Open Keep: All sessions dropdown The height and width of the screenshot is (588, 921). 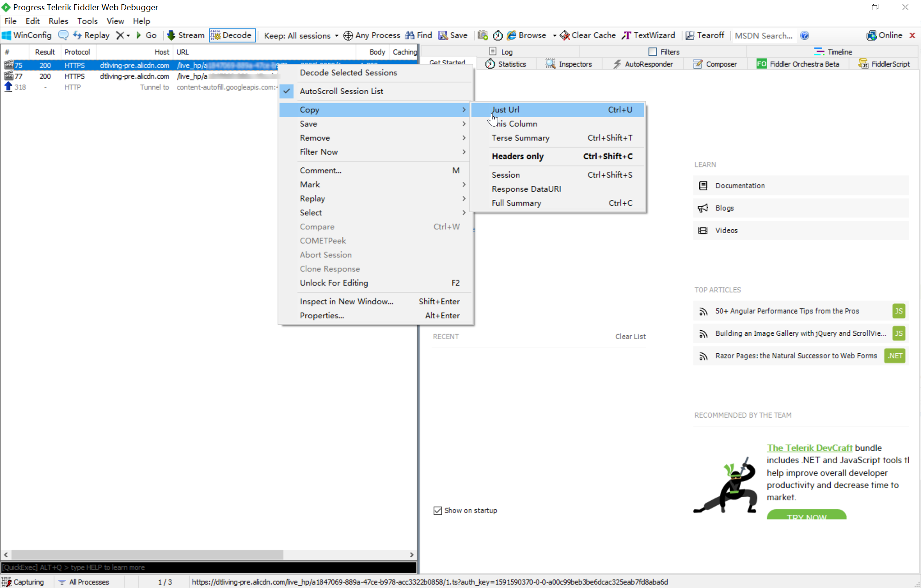click(301, 35)
